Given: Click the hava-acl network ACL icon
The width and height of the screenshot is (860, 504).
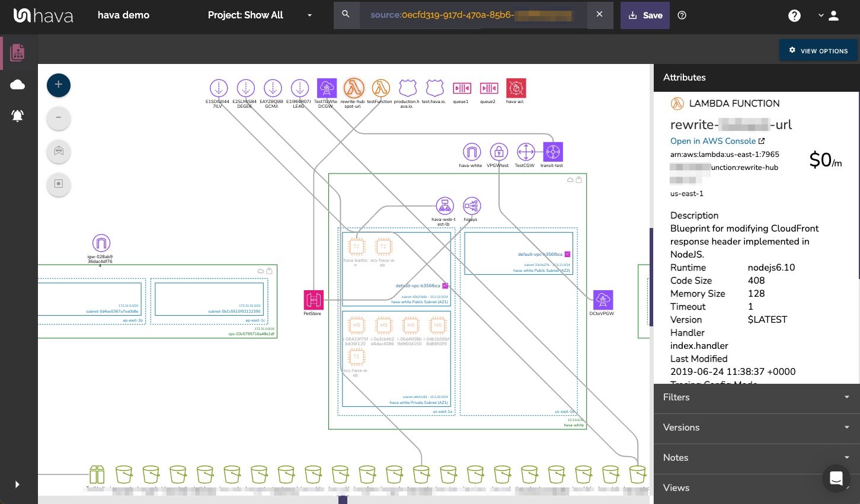Looking at the screenshot, I should (515, 88).
